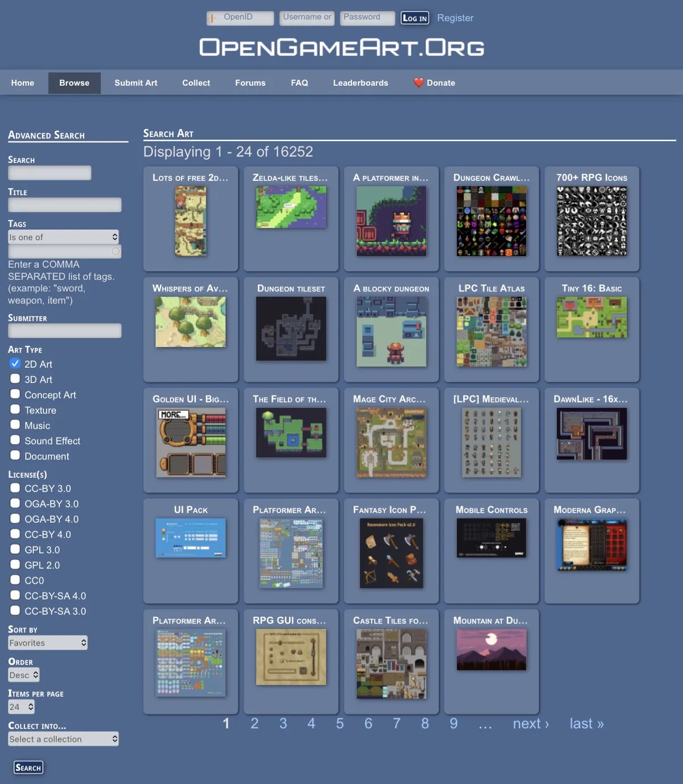
Task: Go to the Home menu item
Action: pyautogui.click(x=23, y=82)
